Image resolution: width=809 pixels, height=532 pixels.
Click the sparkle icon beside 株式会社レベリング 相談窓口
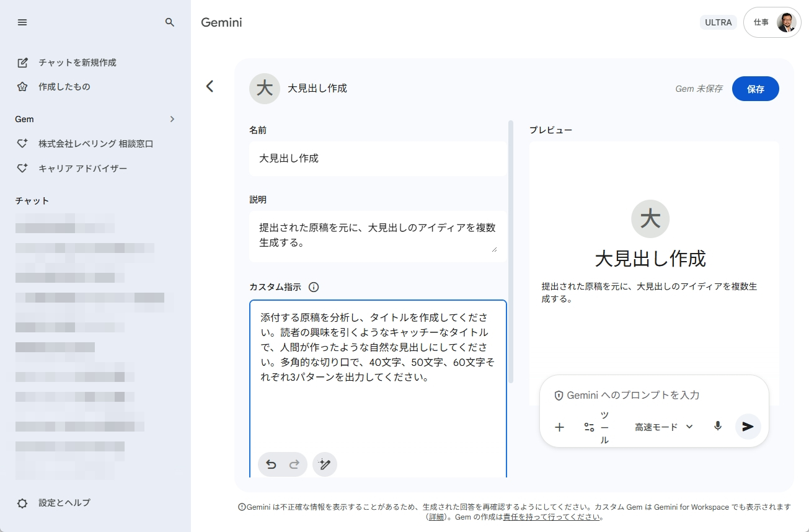click(22, 144)
